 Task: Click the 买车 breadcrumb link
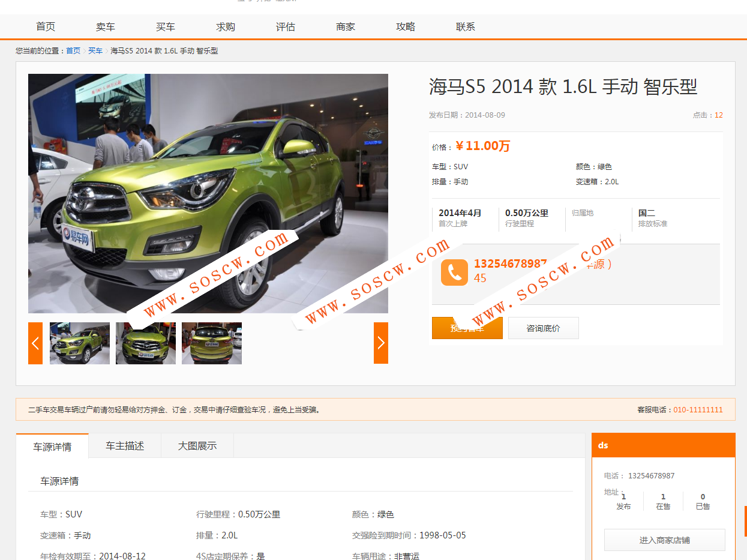[x=95, y=51]
